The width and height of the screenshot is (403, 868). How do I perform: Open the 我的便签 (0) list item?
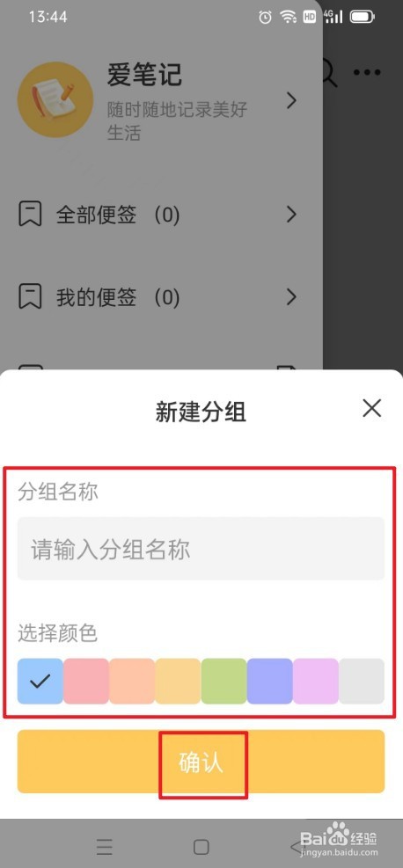click(x=159, y=297)
